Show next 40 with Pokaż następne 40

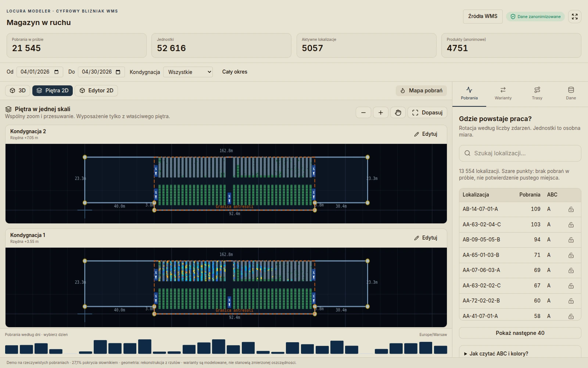pyautogui.click(x=520, y=333)
